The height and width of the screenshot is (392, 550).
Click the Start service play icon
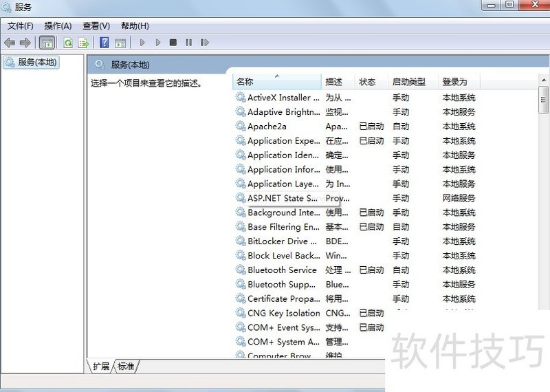pyautogui.click(x=142, y=43)
